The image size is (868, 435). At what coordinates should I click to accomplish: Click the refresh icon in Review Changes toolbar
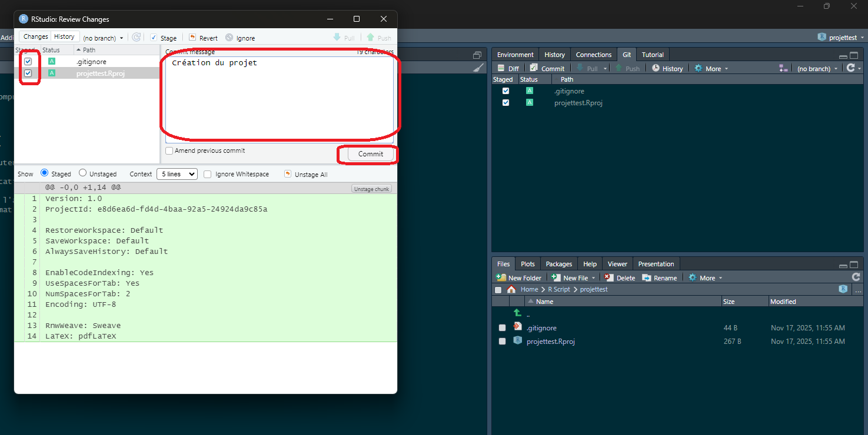[137, 38]
